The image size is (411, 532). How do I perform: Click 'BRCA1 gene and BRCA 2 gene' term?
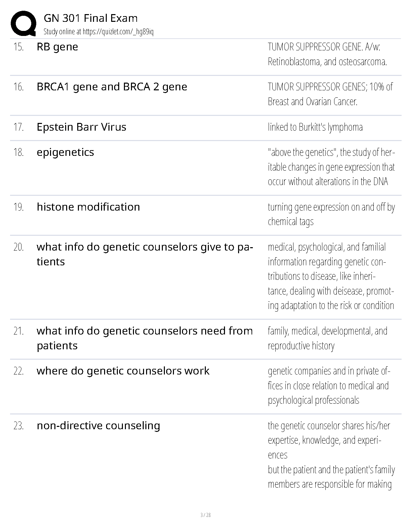tap(112, 87)
